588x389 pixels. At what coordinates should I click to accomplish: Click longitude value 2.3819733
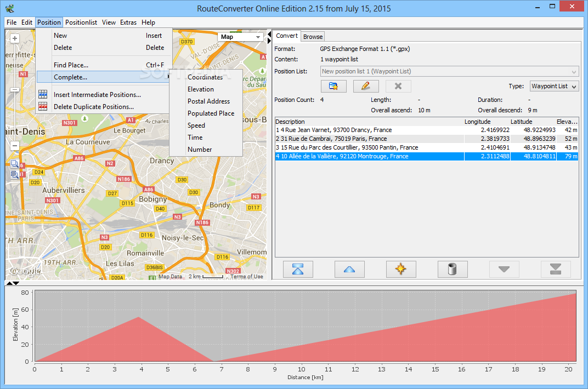(x=495, y=139)
